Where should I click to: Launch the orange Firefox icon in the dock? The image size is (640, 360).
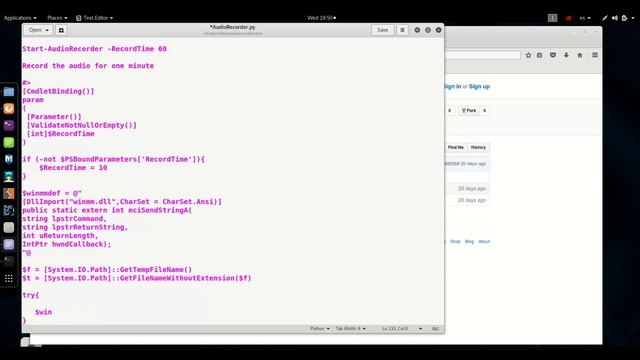(x=9, y=109)
